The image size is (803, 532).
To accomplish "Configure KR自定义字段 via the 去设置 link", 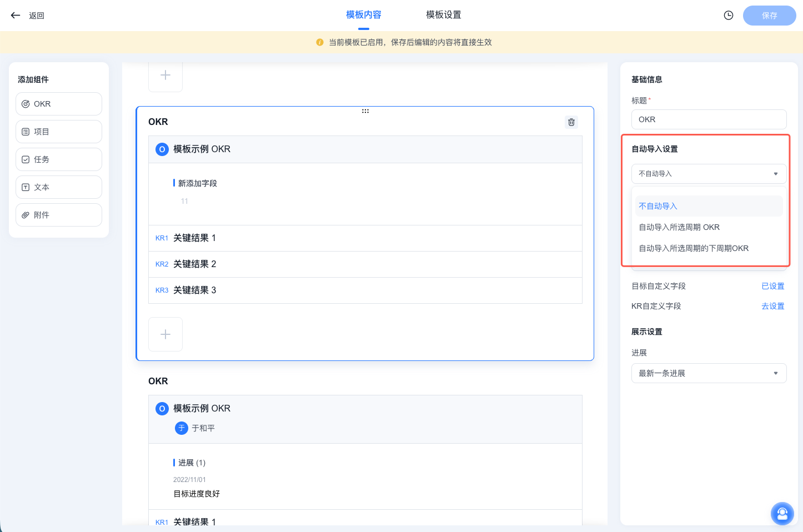I will tap(773, 305).
